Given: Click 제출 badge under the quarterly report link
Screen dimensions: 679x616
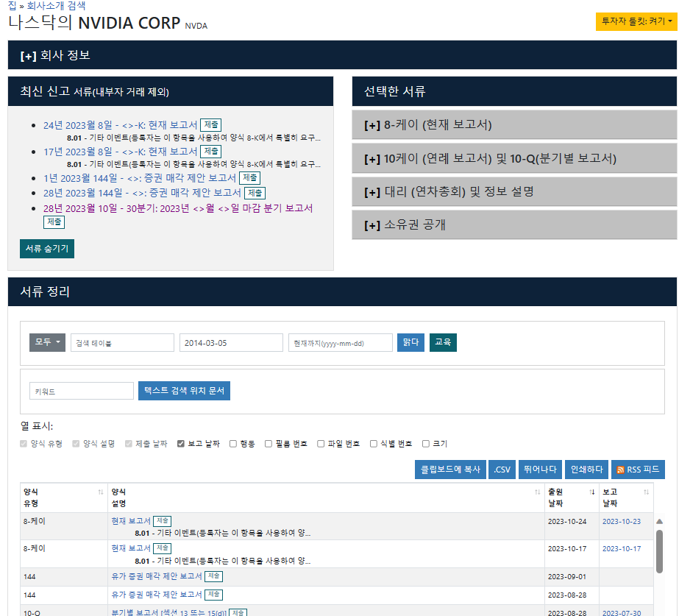Looking at the screenshot, I should click(54, 222).
